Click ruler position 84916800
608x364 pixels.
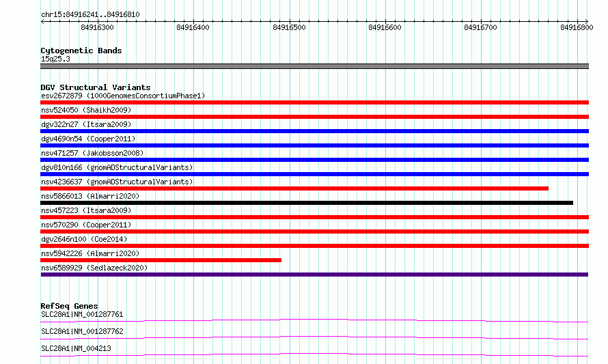coord(577,27)
